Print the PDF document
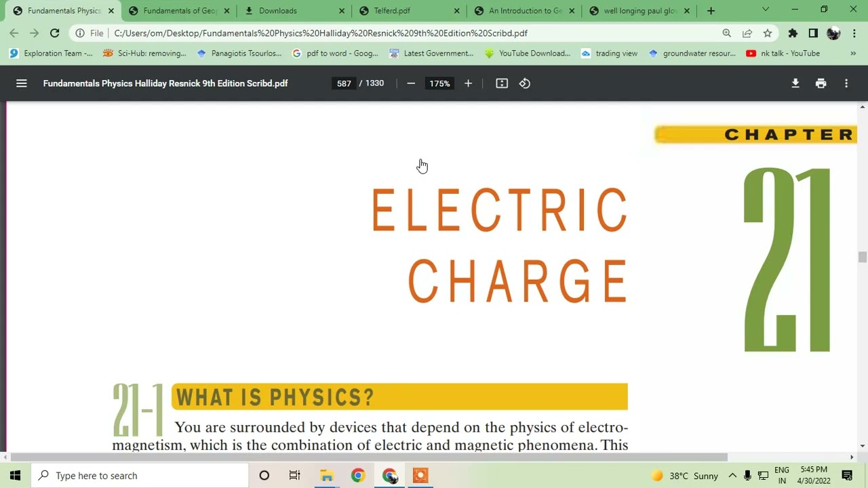The height and width of the screenshot is (488, 868). [821, 83]
